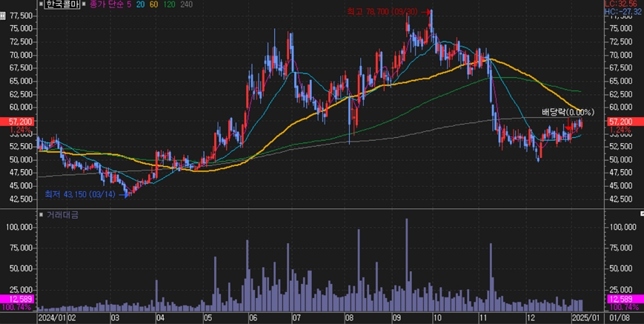Select the gray 240-day average label

(187, 4)
